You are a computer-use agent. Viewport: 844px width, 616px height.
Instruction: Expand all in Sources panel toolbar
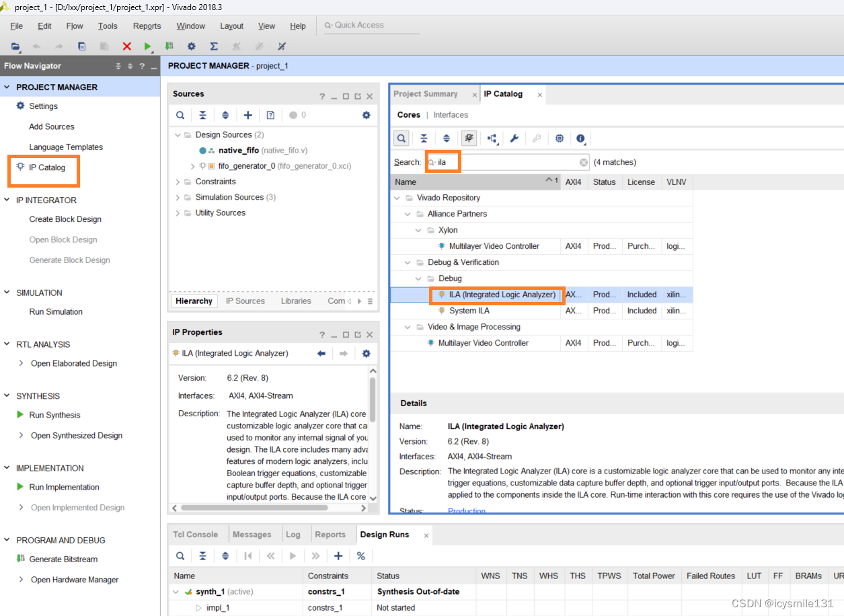pos(225,115)
